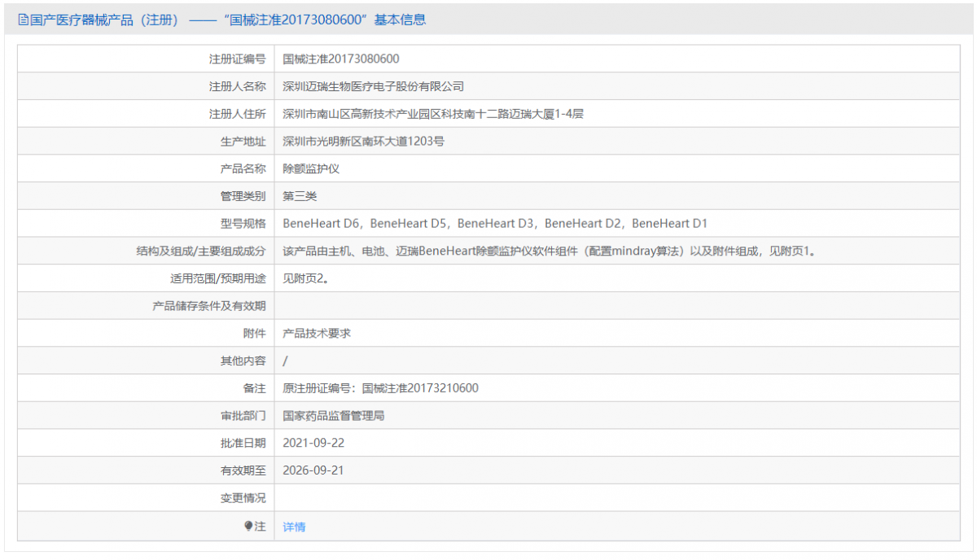Click the document icon before 国产医疗器械产品

tap(23, 20)
